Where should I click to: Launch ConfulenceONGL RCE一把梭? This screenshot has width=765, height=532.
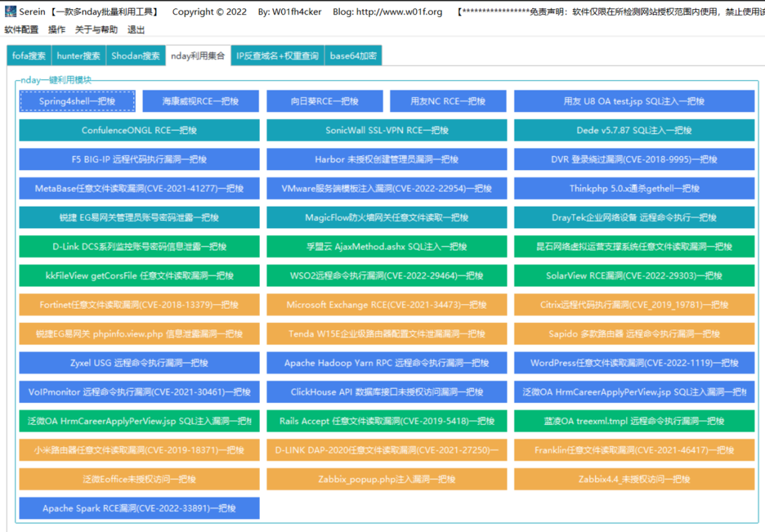tap(139, 130)
